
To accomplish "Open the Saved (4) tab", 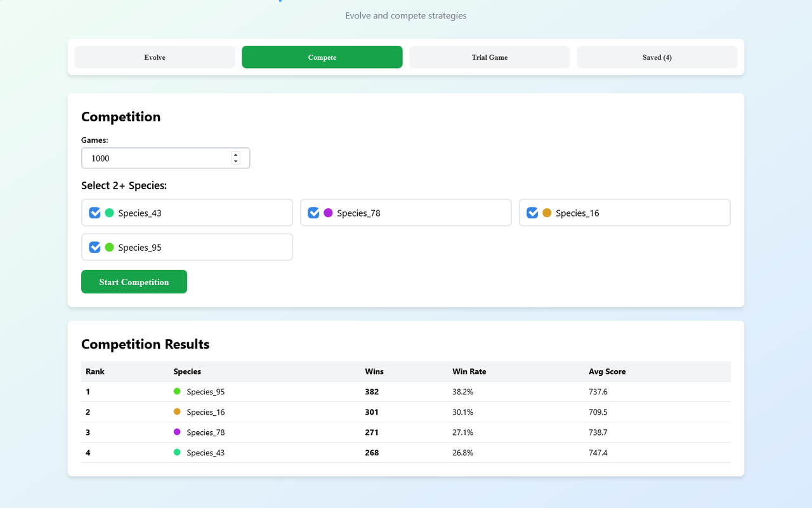I will click(x=657, y=57).
